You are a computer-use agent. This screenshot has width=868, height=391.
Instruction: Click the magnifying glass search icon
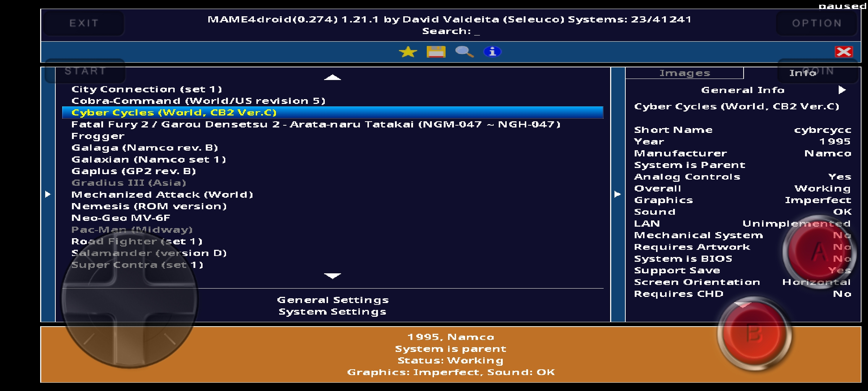[464, 52]
